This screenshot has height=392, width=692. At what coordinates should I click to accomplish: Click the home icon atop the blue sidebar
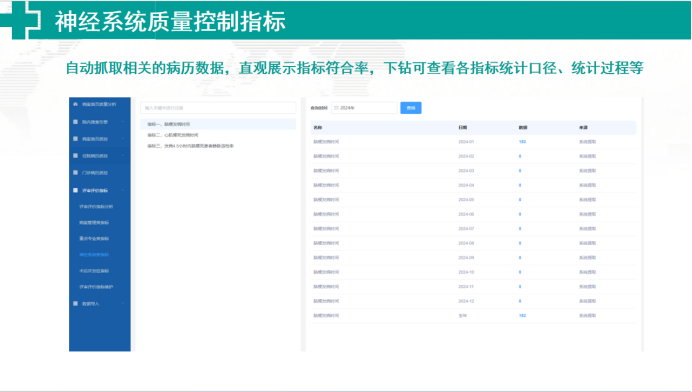pos(75,104)
